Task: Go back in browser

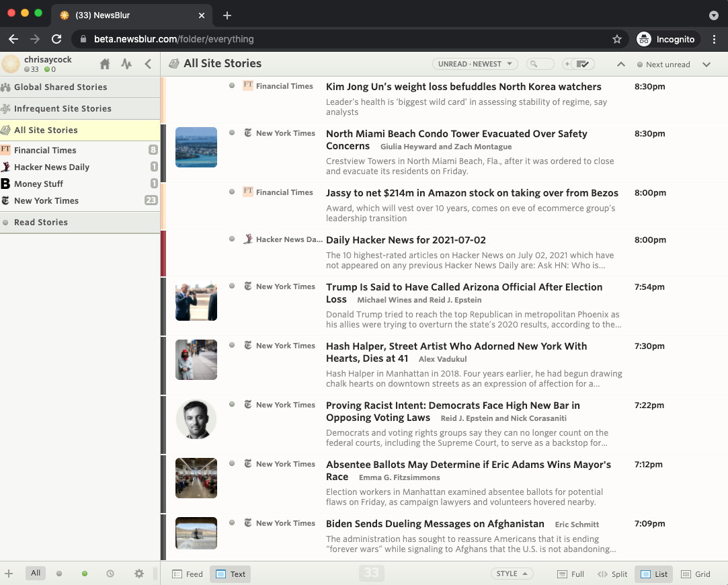Action: pyautogui.click(x=13, y=39)
